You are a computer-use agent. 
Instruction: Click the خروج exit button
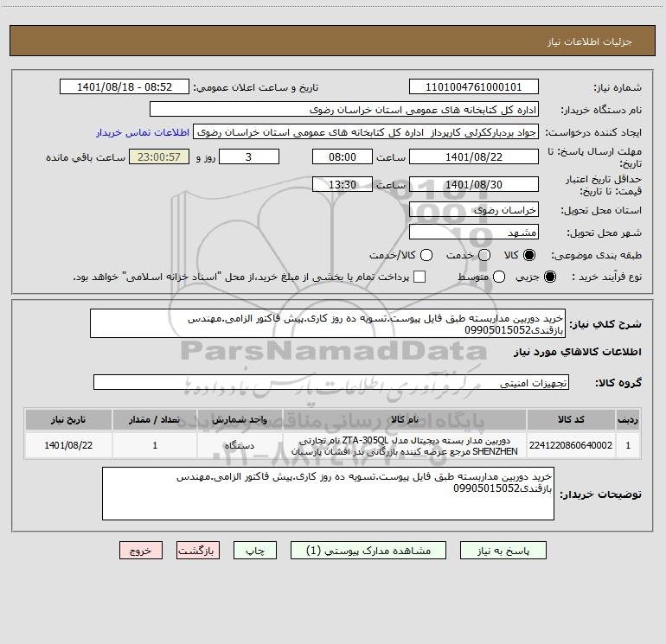(x=141, y=550)
